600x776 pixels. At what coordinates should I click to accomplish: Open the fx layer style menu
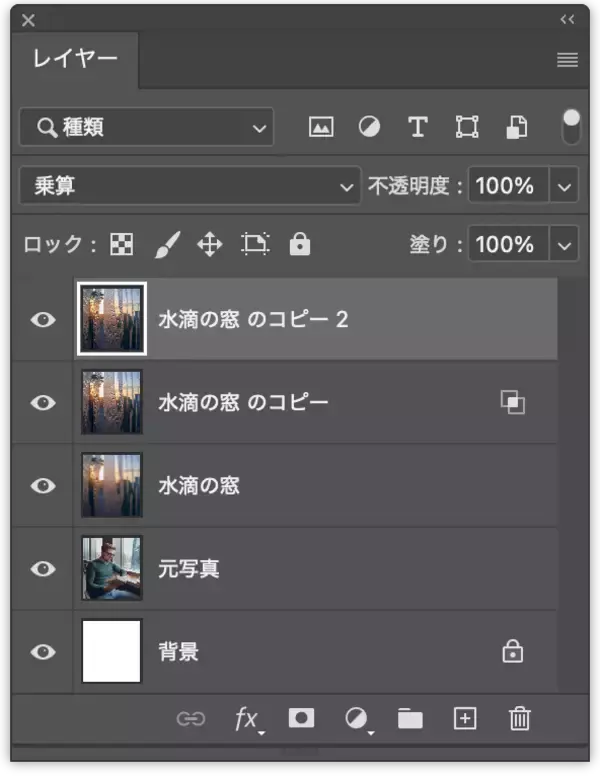(x=249, y=719)
